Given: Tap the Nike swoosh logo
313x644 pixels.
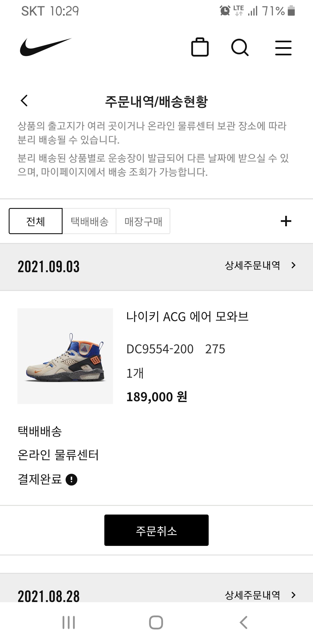Looking at the screenshot, I should click(46, 47).
